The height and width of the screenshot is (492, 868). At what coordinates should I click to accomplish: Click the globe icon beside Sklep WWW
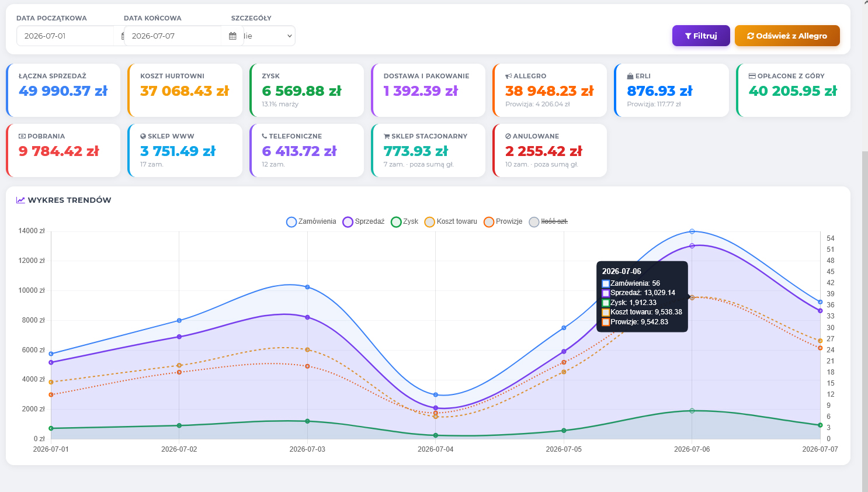[143, 136]
